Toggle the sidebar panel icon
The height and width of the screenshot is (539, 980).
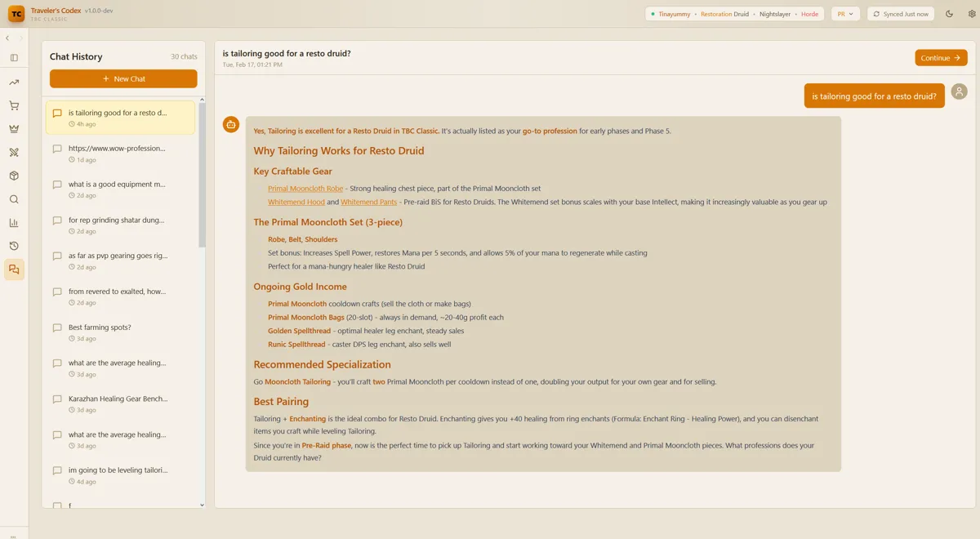(14, 58)
